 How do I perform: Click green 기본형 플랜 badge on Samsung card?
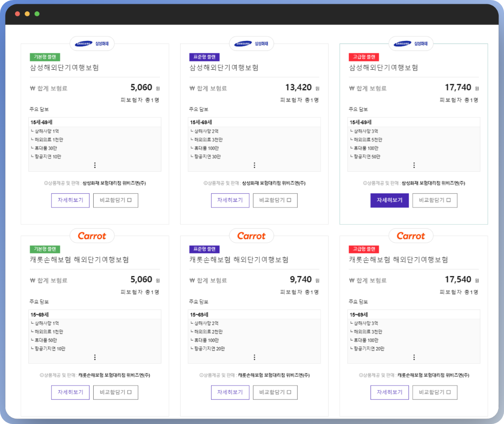pyautogui.click(x=45, y=57)
